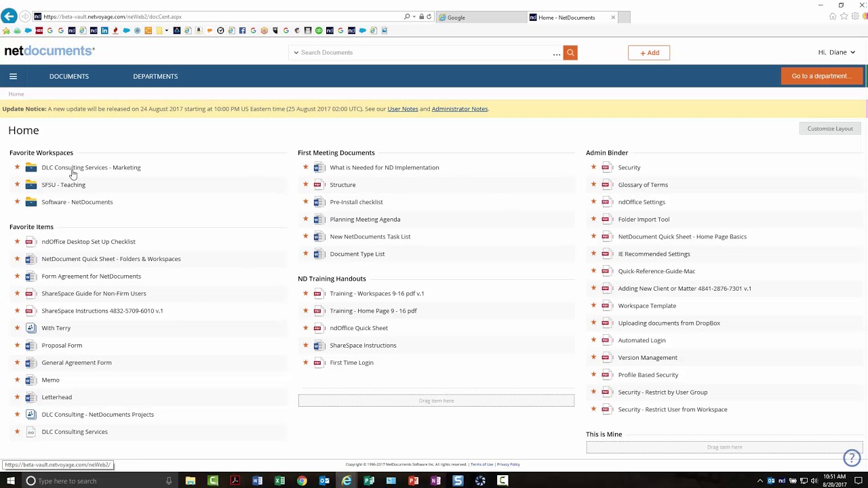Click the Windows Start button
The width and height of the screenshot is (868, 488).
[10, 481]
